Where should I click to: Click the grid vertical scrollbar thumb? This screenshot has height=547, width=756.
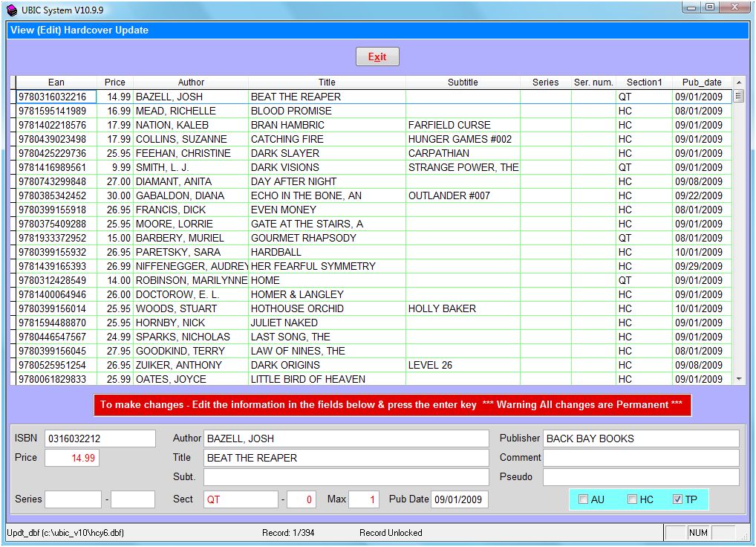point(739,96)
